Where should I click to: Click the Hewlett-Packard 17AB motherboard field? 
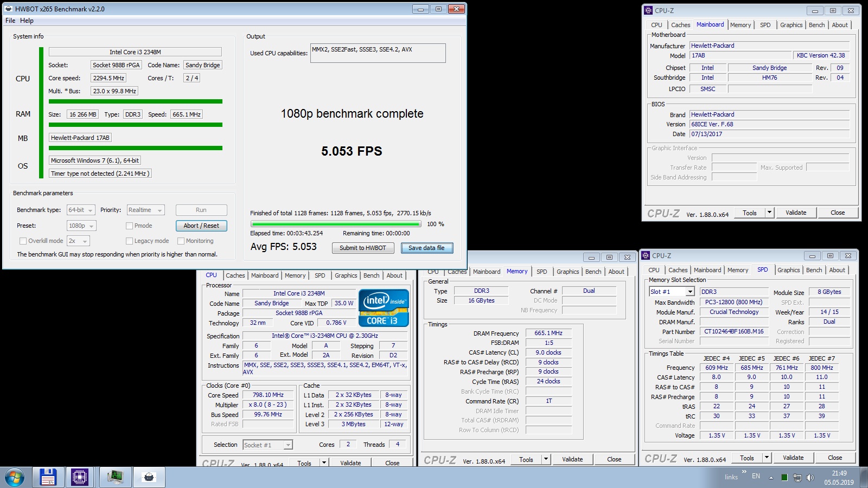pos(80,138)
